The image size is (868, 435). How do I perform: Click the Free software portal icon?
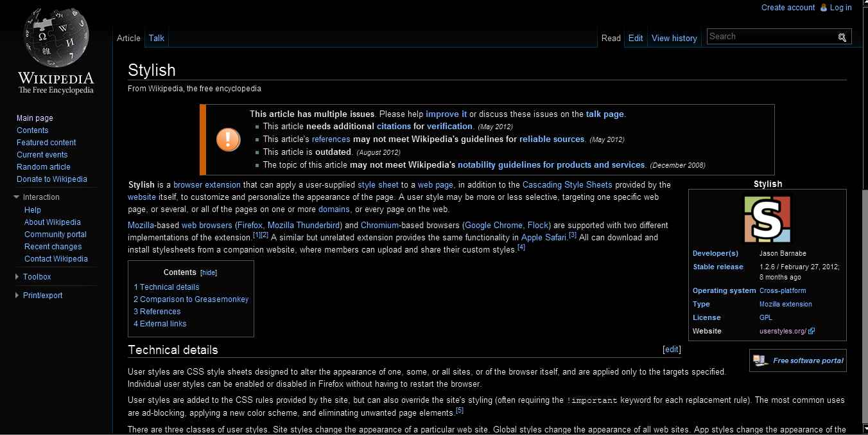click(761, 360)
